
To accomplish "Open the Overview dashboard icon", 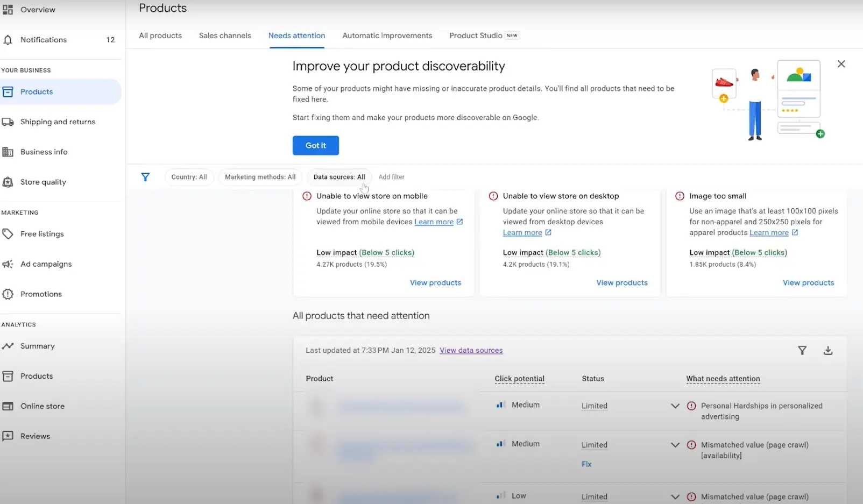I will (x=8, y=9).
